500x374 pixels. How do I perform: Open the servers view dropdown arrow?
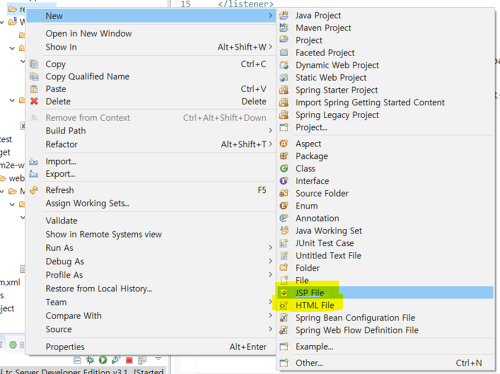(x=158, y=359)
